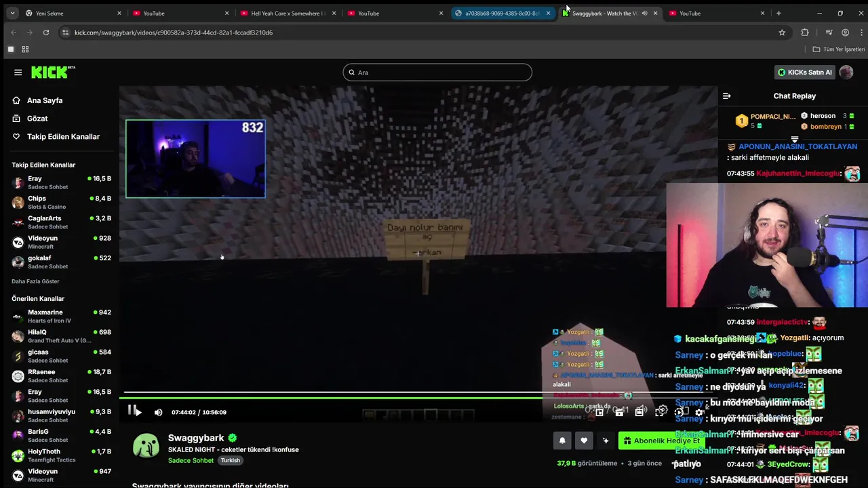Expand Daha Fazla Göster in sidebar
The height and width of the screenshot is (488, 868).
tap(35, 281)
